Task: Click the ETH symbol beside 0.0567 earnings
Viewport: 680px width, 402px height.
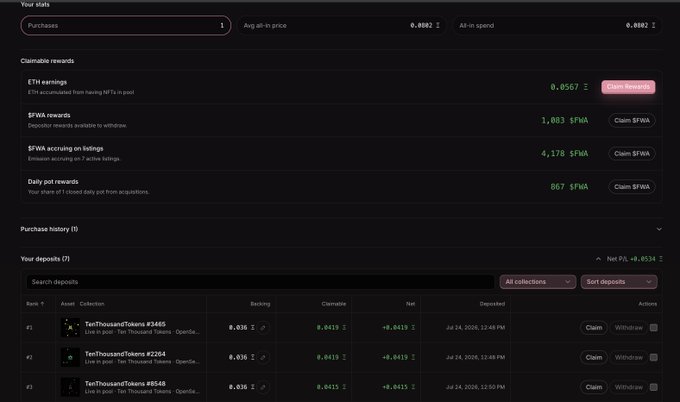Action: point(585,87)
